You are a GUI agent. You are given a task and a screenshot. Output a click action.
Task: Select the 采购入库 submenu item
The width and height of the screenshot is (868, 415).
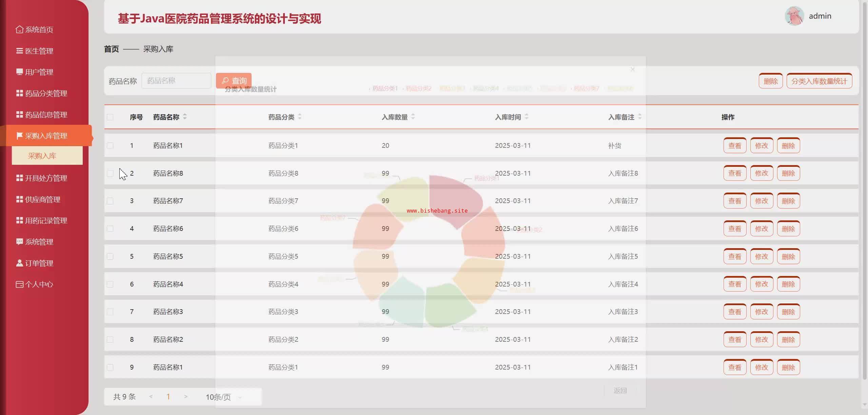click(42, 156)
